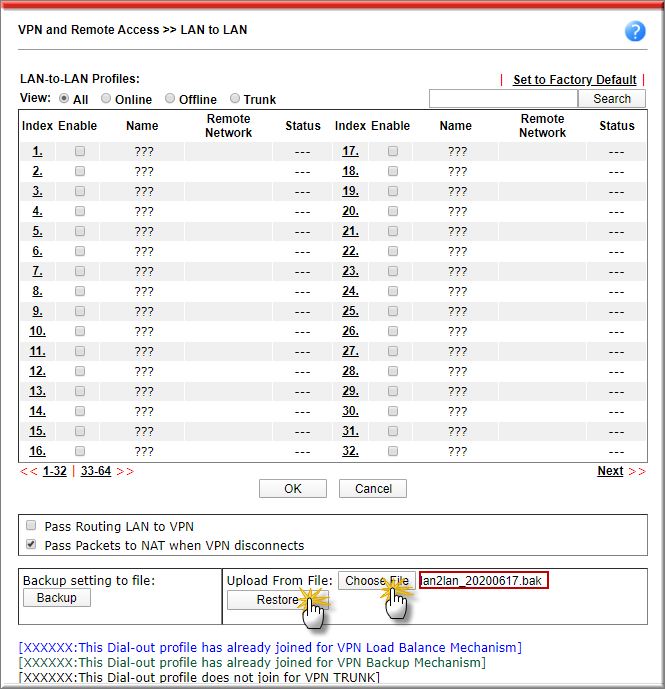The image size is (665, 689).
Task: Open profile index 10 link
Action: click(37, 331)
